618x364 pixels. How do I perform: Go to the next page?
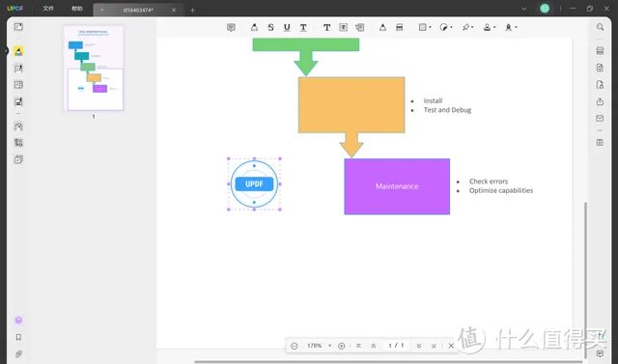[418, 346]
